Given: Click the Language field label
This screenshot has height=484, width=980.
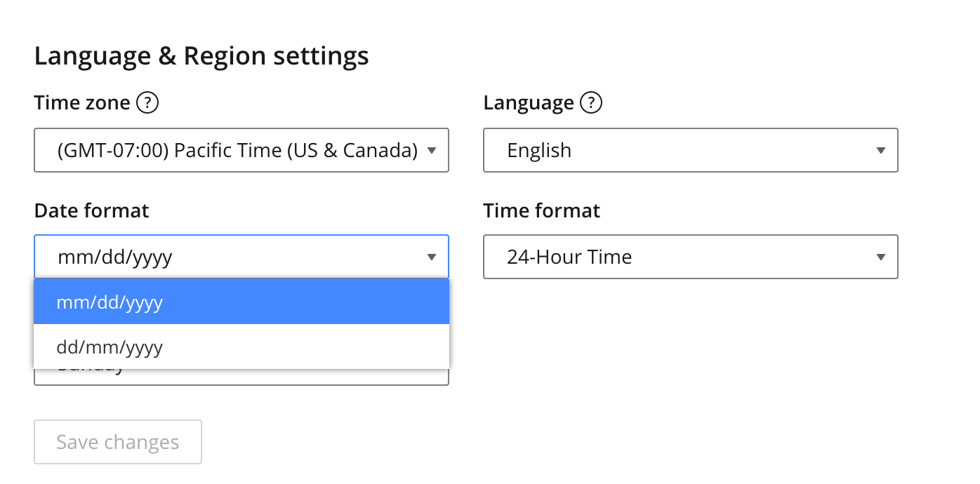Looking at the screenshot, I should click(528, 103).
